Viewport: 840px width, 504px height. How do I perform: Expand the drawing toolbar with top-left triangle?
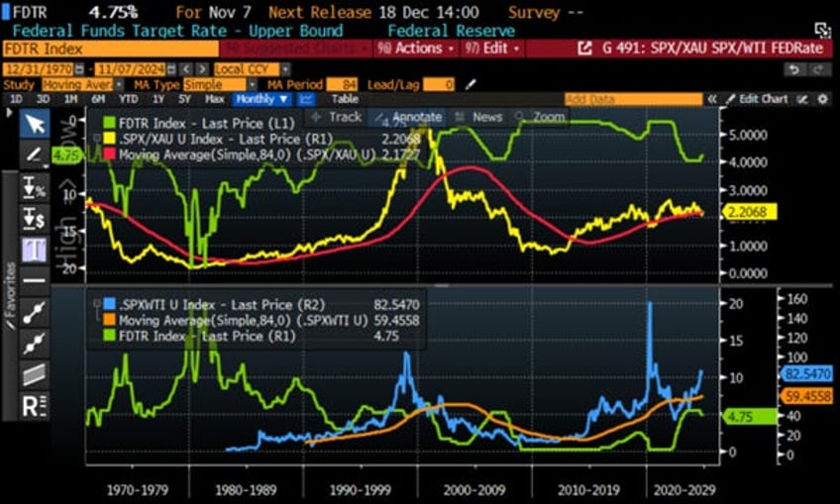(x=9, y=113)
